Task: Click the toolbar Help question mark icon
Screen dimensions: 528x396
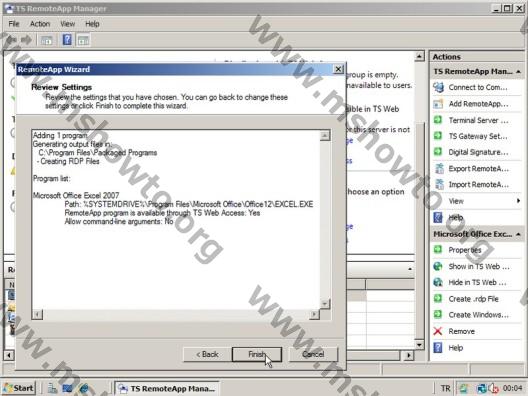Action: 67,40
